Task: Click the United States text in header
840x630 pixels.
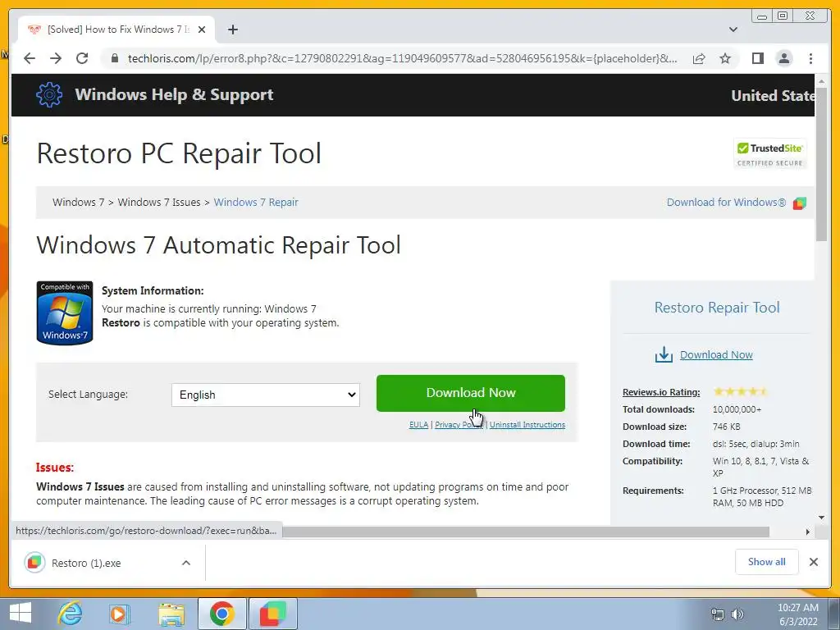Action: pos(773,96)
